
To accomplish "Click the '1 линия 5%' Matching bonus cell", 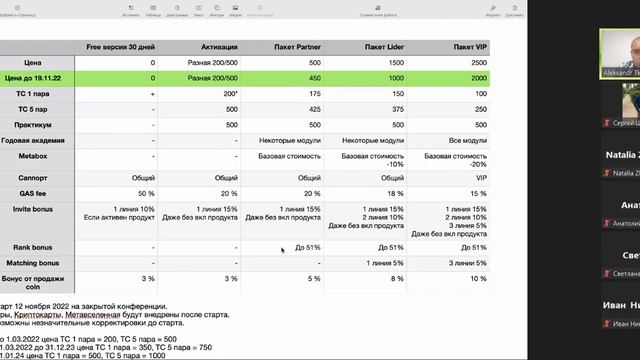I will 365,263.
